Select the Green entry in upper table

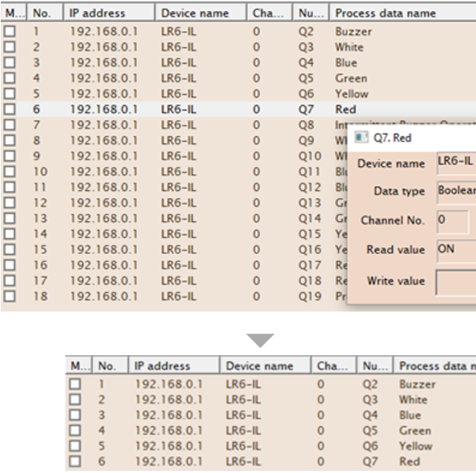tap(351, 78)
